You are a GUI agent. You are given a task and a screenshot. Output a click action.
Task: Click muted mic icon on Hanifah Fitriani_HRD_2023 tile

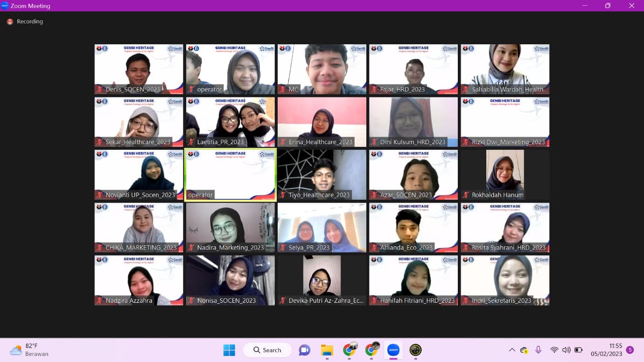(x=374, y=300)
